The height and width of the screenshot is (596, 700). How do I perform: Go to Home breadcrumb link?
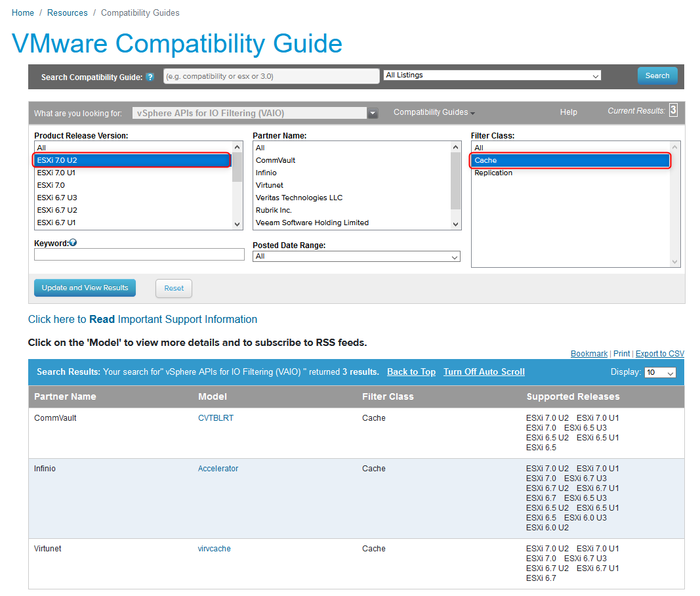pos(23,13)
